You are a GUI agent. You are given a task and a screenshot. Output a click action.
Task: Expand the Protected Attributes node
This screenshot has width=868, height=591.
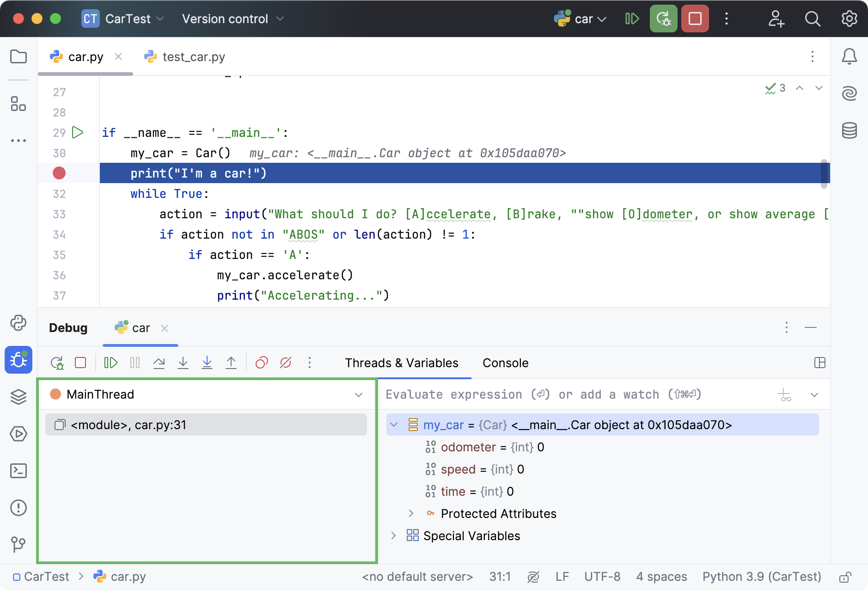(410, 513)
